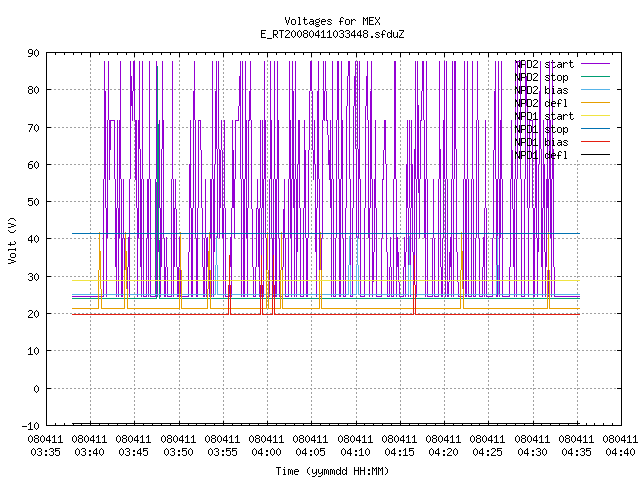
Task: Click the 'Time (yymmdd HH:MM)' x-axis label
Action: coord(332,471)
